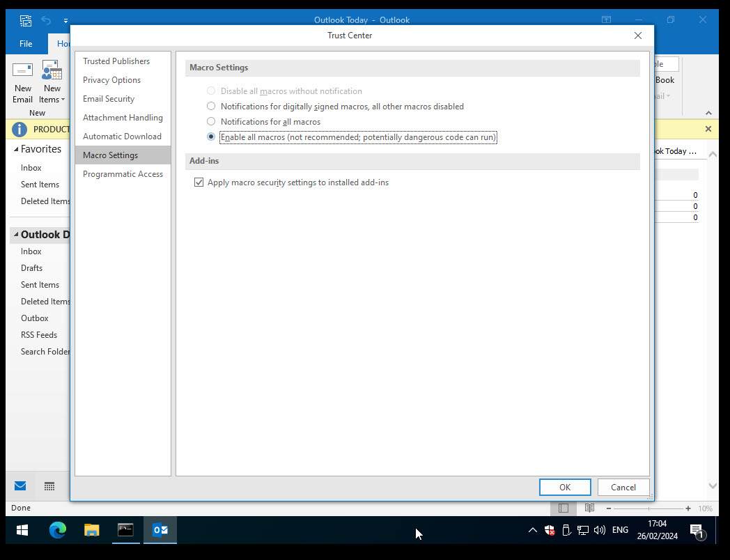Cancel the Trust Center dialog
Image resolution: width=730 pixels, height=560 pixels.
click(x=623, y=487)
